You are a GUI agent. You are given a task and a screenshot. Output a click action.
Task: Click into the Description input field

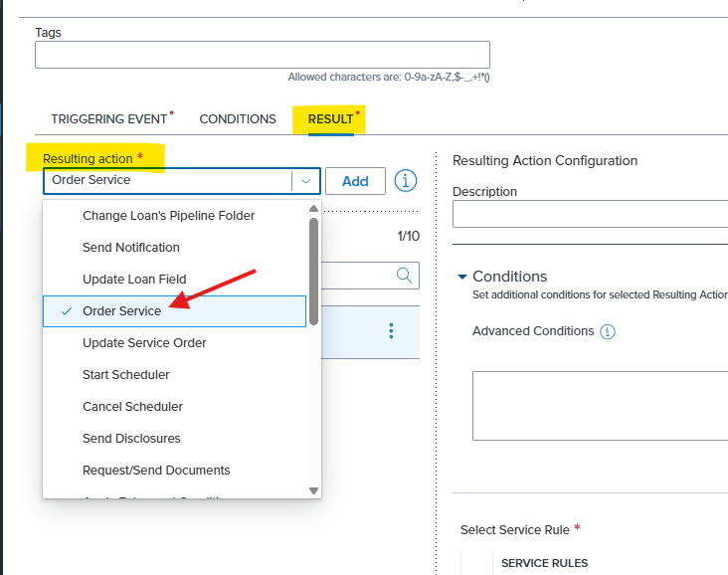pyautogui.click(x=590, y=214)
